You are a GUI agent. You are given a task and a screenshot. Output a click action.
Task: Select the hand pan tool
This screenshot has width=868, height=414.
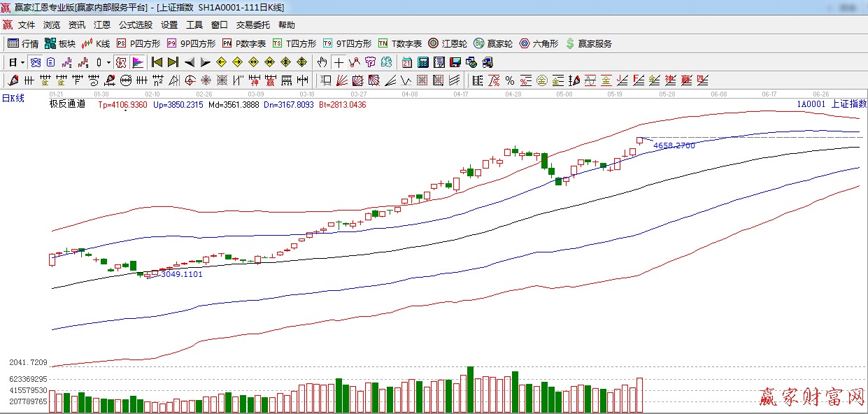pyautogui.click(x=322, y=62)
